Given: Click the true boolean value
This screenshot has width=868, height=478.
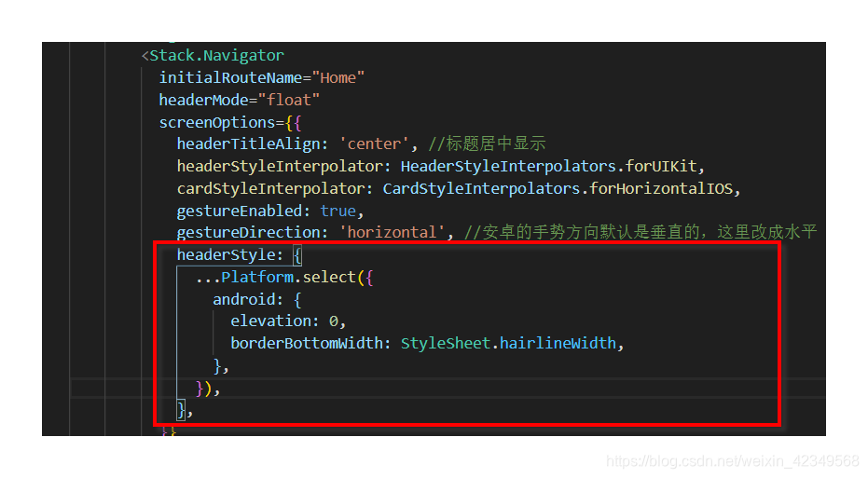Looking at the screenshot, I should coord(338,211).
